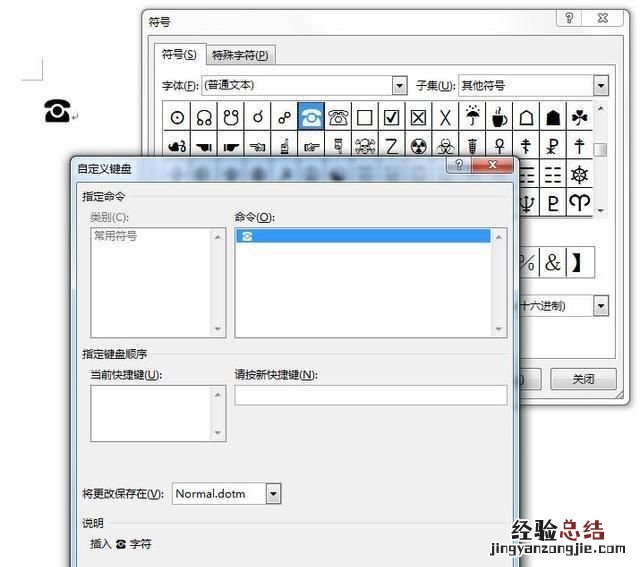The width and height of the screenshot is (640, 567).
Task: Select the ballot box with check symbol
Action: click(392, 117)
